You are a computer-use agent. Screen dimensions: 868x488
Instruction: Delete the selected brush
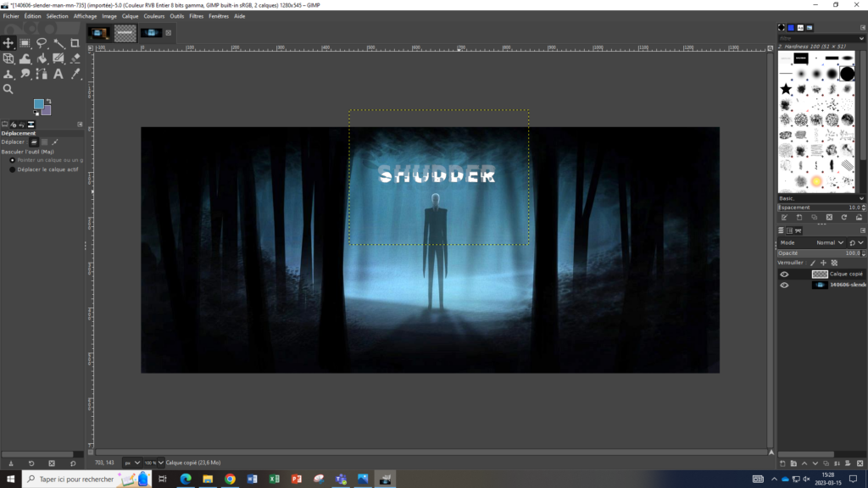click(x=829, y=218)
